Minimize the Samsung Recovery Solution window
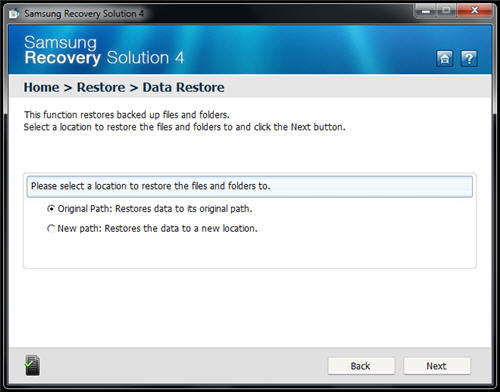500x392 pixels. pos(425,11)
